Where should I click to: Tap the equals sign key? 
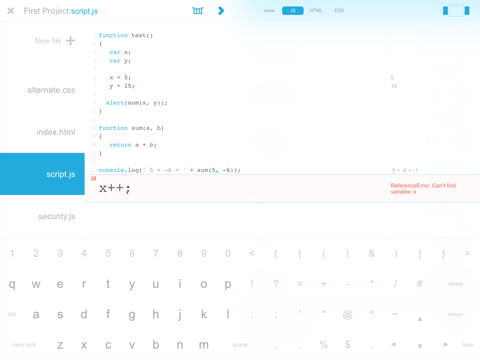299,284
